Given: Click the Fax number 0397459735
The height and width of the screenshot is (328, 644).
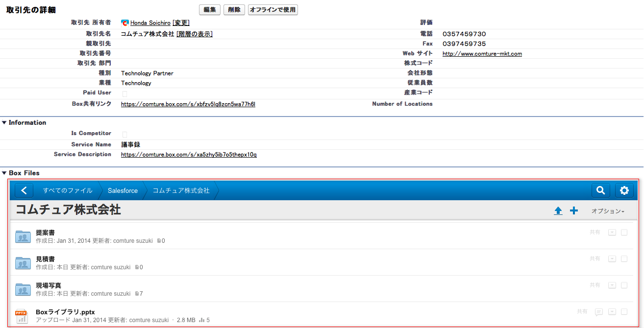Looking at the screenshot, I should 464,44.
